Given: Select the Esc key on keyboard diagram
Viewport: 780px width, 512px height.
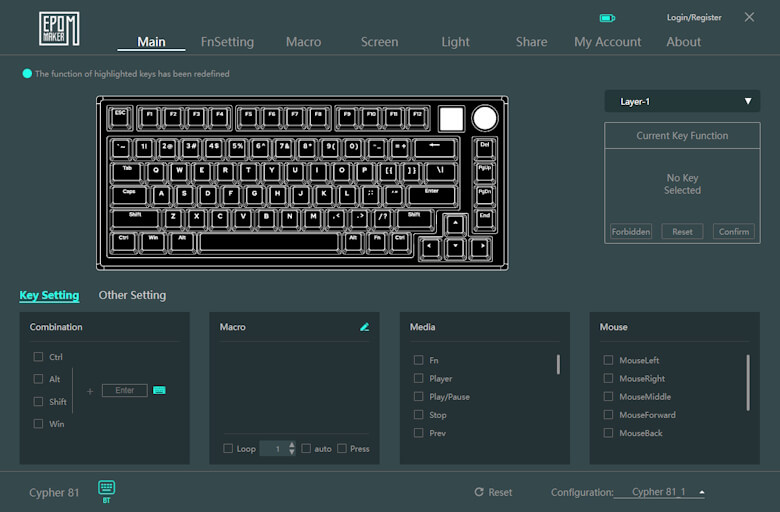Looking at the screenshot, I should click(x=120, y=115).
